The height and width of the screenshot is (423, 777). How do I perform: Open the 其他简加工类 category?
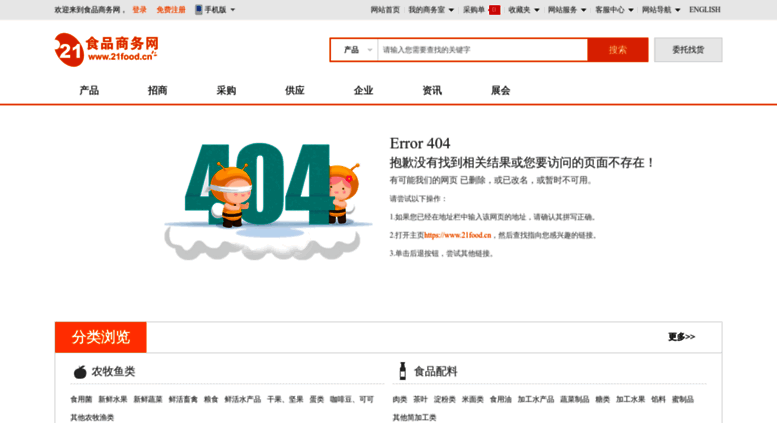click(414, 418)
